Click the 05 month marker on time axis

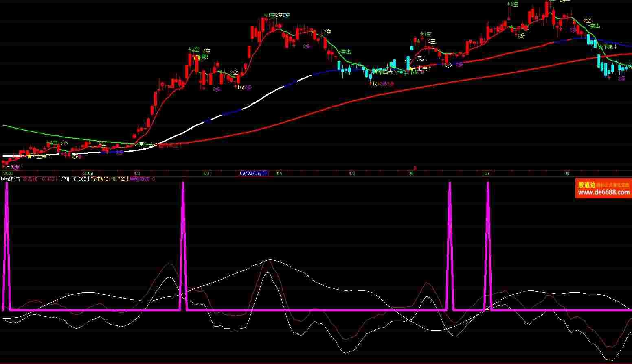click(x=352, y=173)
